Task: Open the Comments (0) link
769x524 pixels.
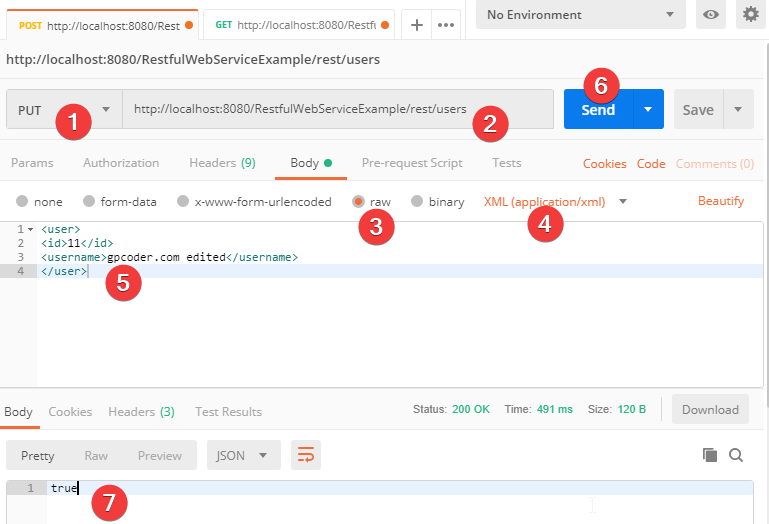Action: pos(715,163)
